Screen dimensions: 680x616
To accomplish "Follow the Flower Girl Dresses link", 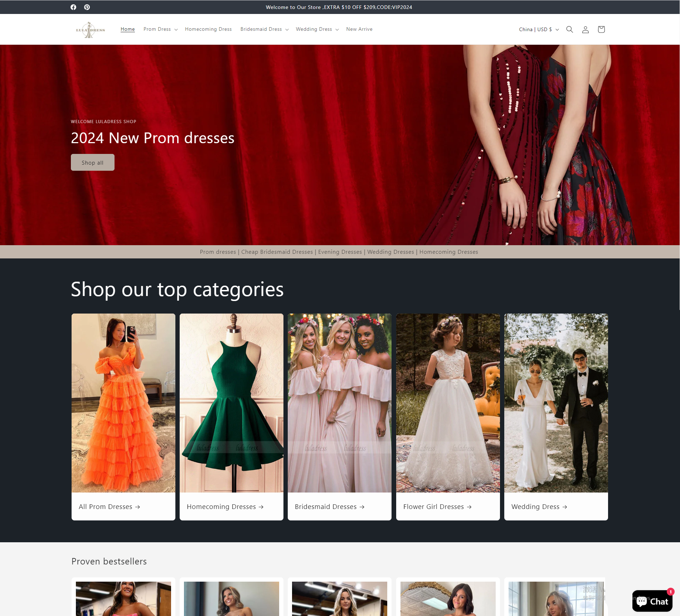I will tap(437, 506).
